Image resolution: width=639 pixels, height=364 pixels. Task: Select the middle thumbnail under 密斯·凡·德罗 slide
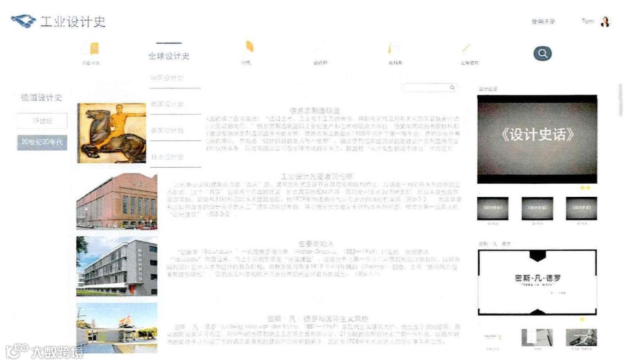(537, 337)
